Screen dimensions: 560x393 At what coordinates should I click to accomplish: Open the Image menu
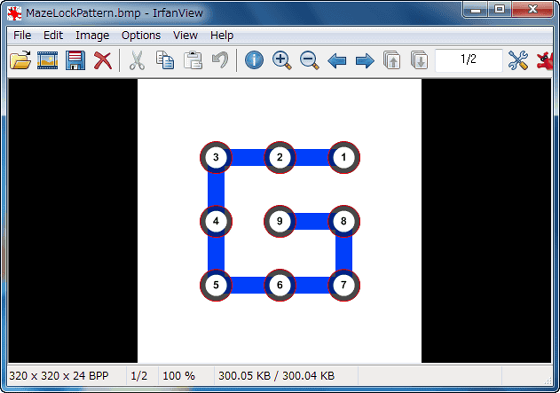(92, 35)
